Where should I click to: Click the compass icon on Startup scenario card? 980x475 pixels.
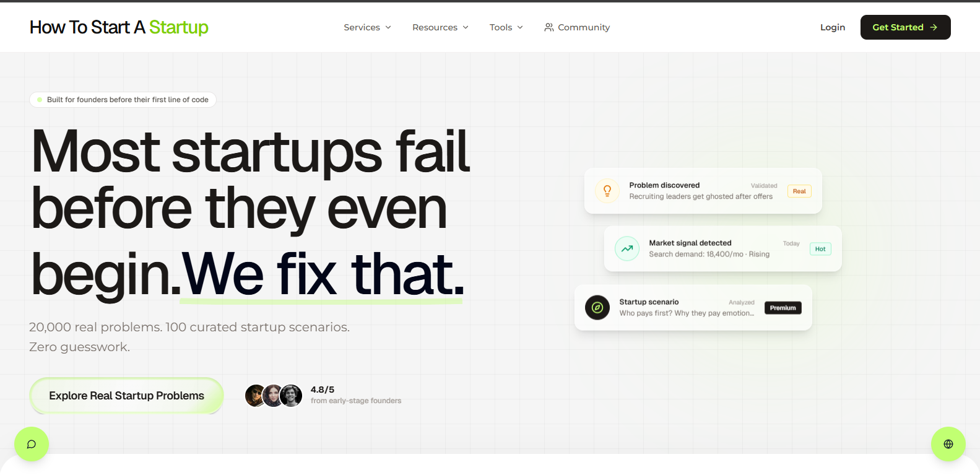597,307
